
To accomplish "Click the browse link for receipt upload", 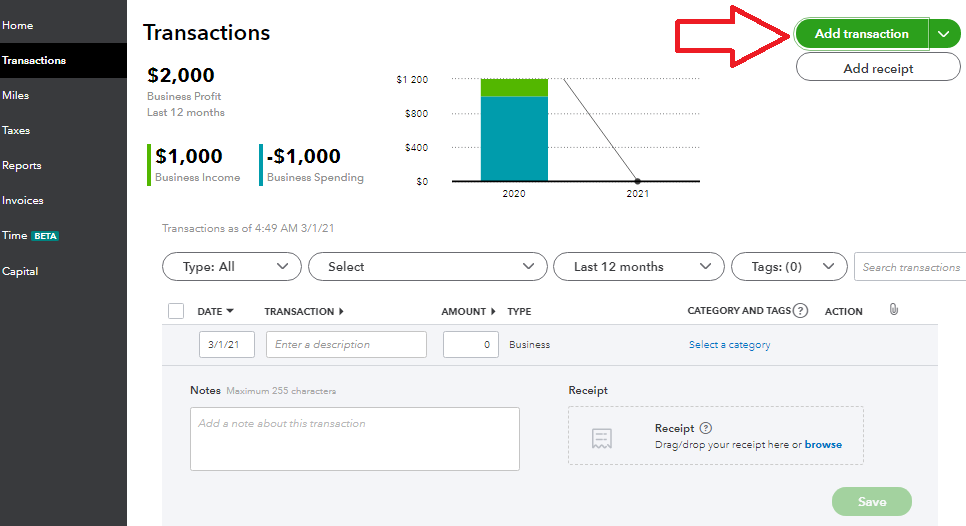I will tap(823, 444).
